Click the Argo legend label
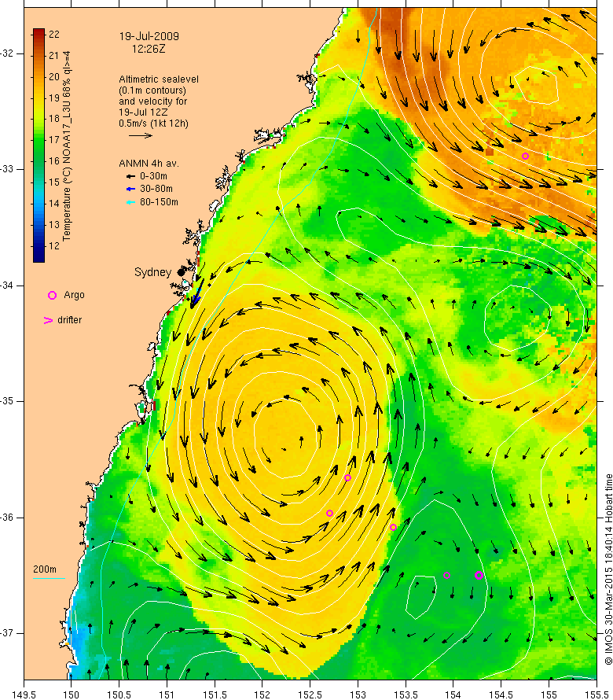Viewport: 613px width, 700px height. pos(74,295)
